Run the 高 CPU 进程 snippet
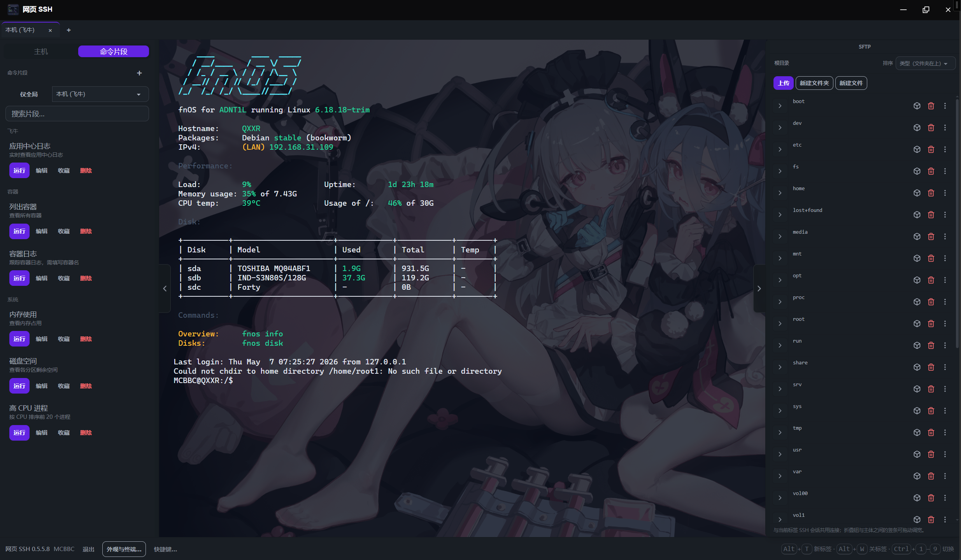 [x=19, y=433]
